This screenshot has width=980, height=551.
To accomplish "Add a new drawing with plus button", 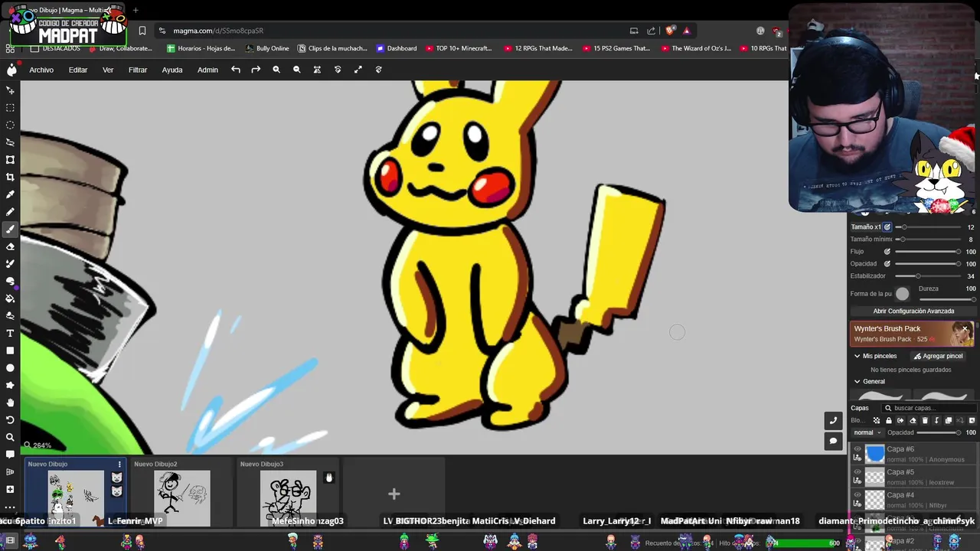I will click(x=394, y=494).
